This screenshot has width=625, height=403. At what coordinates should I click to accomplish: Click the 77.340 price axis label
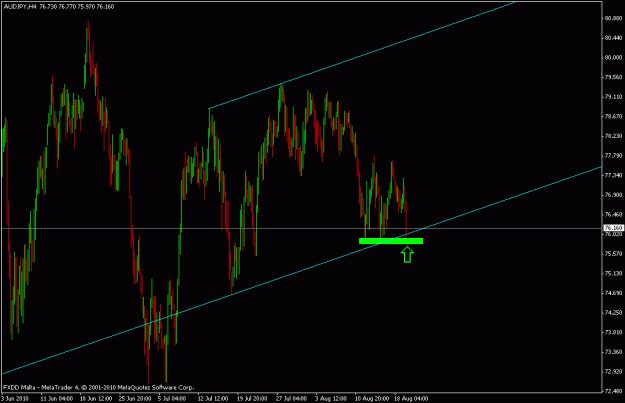(613, 175)
